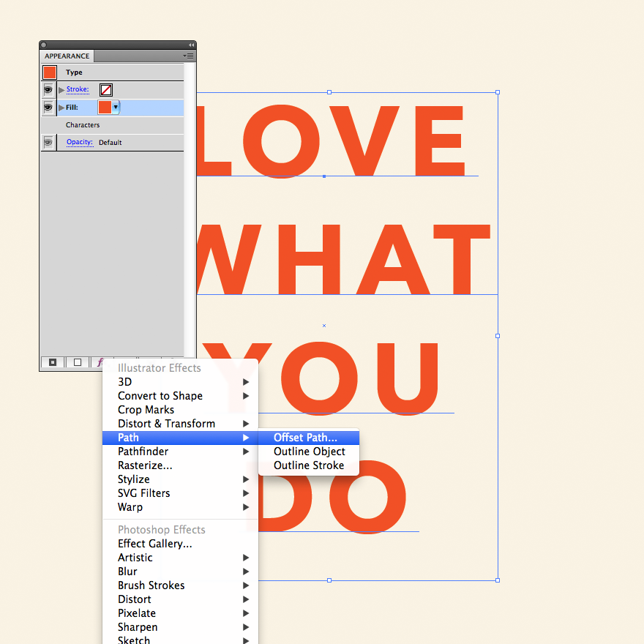Click the right-middle handle of text bounding box
The image size is (644, 644).
498,336
